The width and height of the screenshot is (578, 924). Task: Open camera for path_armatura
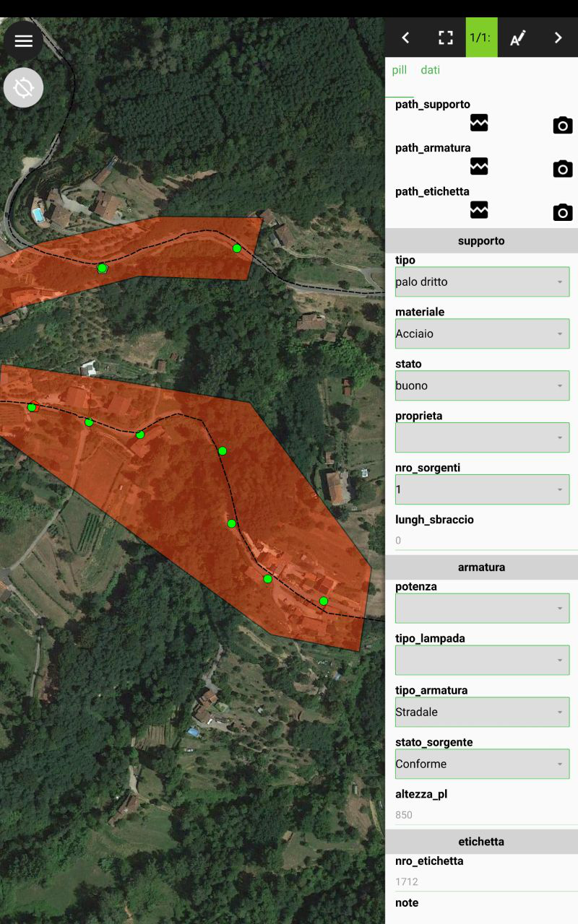[x=562, y=169]
